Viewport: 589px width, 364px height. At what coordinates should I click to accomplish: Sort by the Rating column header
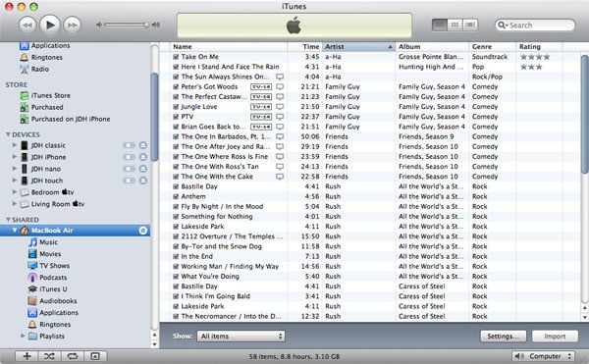coord(539,46)
